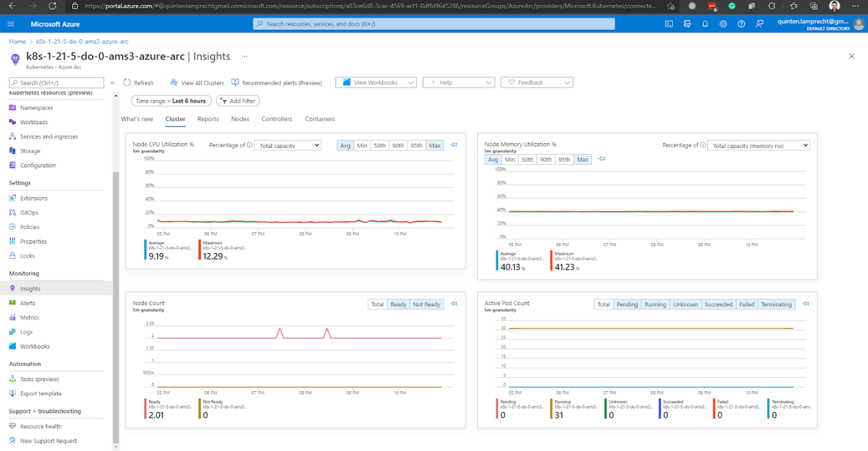Screen dimensions: 868x451
Task: Click the Services and ingresses icon
Action: coord(13,136)
